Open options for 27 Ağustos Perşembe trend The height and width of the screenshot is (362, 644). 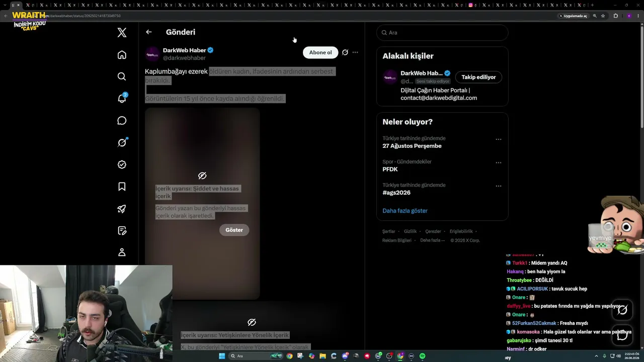(499, 139)
